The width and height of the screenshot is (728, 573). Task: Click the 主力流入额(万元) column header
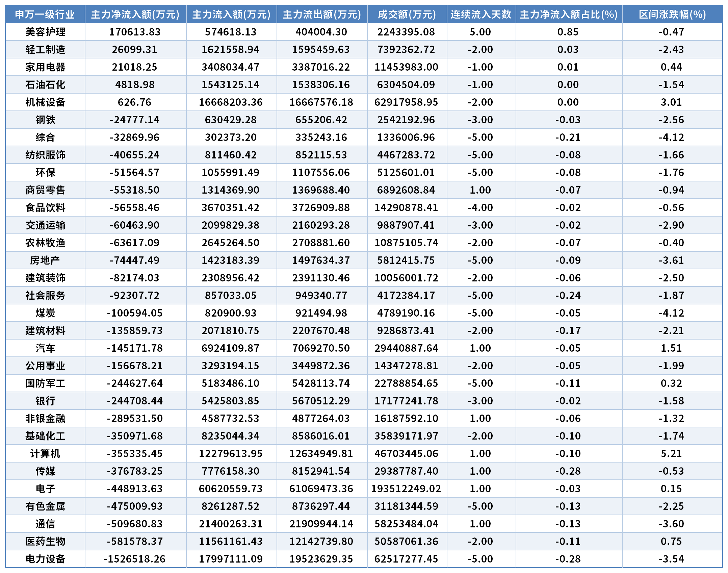click(x=232, y=15)
